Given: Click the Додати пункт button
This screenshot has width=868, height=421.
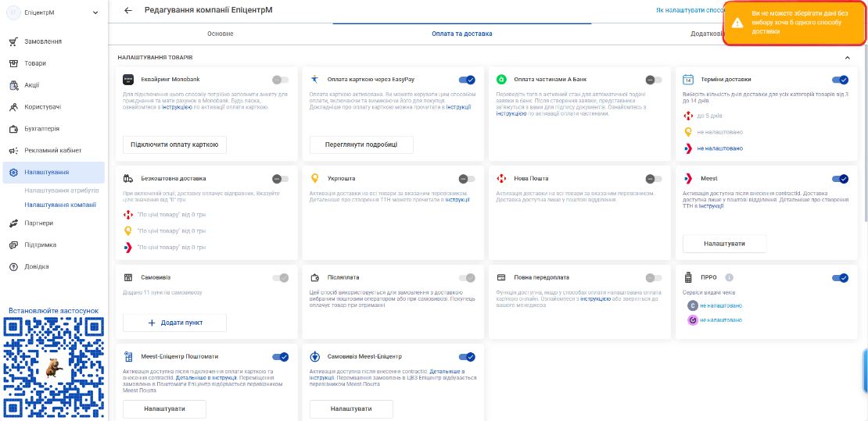Looking at the screenshot, I should [174, 323].
